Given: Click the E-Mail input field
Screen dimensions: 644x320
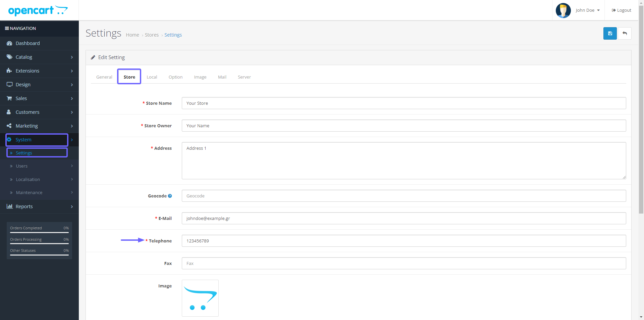Looking at the screenshot, I should coord(404,218).
